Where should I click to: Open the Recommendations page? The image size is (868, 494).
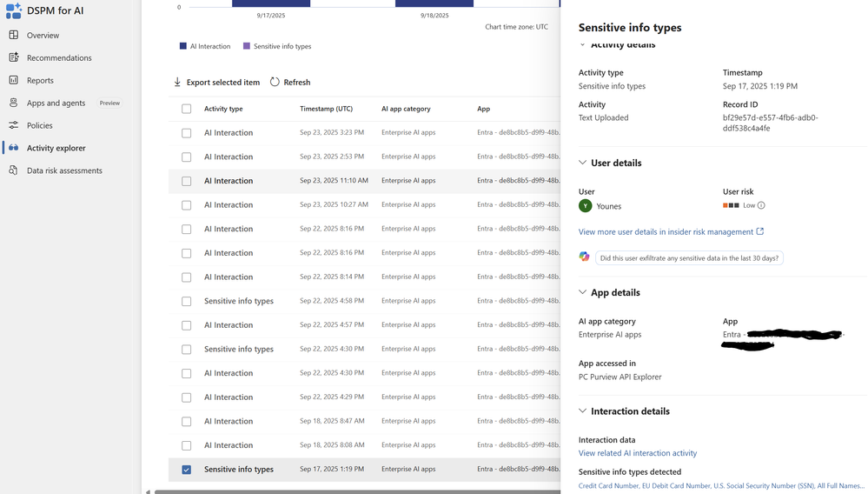click(x=59, y=57)
